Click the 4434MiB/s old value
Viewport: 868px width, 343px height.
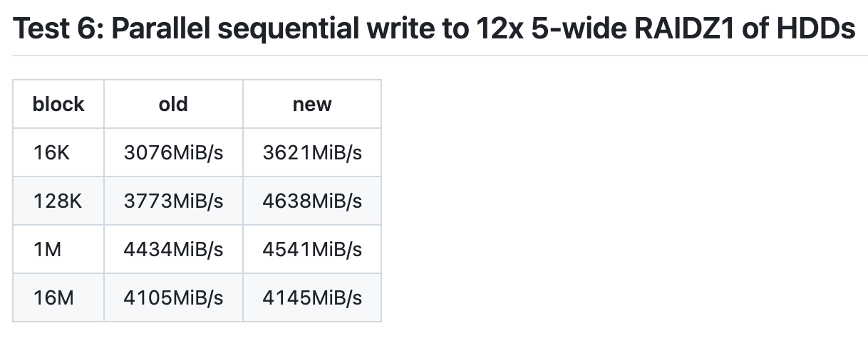[173, 249]
